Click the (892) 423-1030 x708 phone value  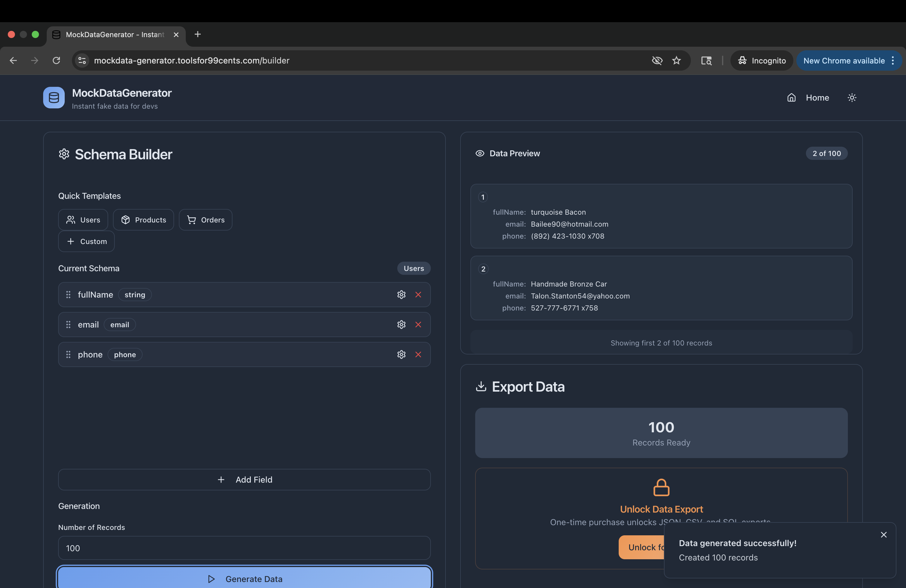click(567, 236)
